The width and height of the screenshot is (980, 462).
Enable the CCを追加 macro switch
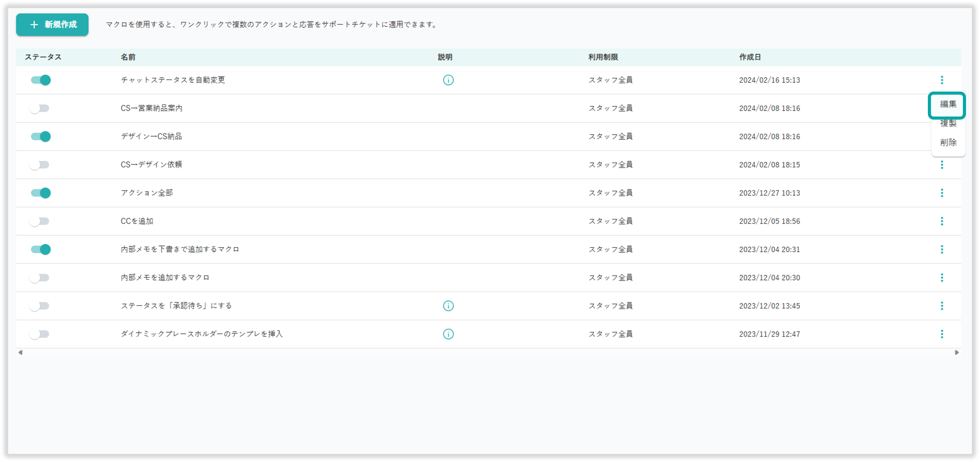coord(40,221)
